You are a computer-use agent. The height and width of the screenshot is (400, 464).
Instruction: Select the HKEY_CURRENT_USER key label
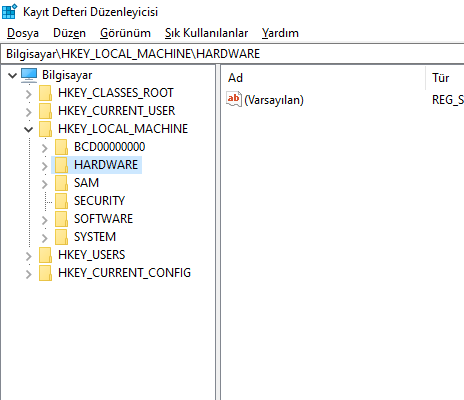[x=116, y=111]
